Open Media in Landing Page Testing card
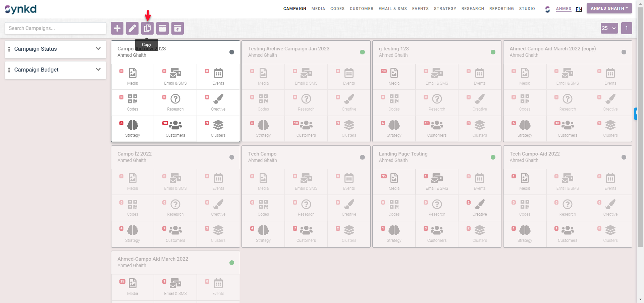Viewport: 644px width, 303px height. pos(394,181)
